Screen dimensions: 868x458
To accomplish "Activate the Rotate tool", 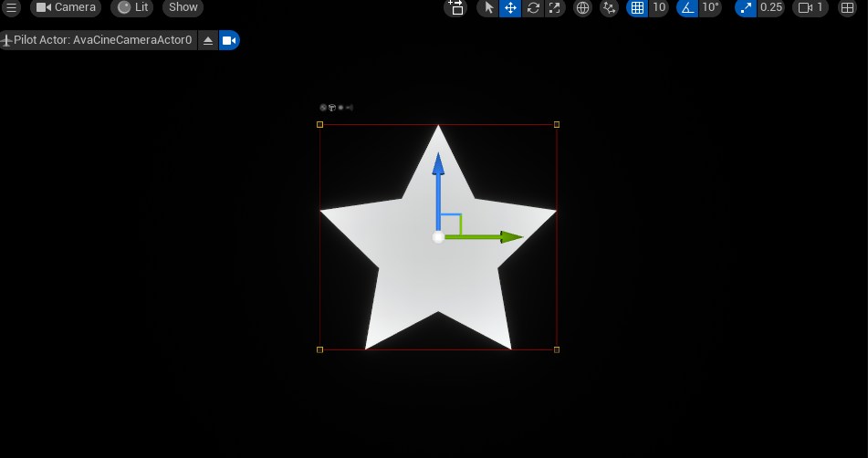I will click(532, 7).
